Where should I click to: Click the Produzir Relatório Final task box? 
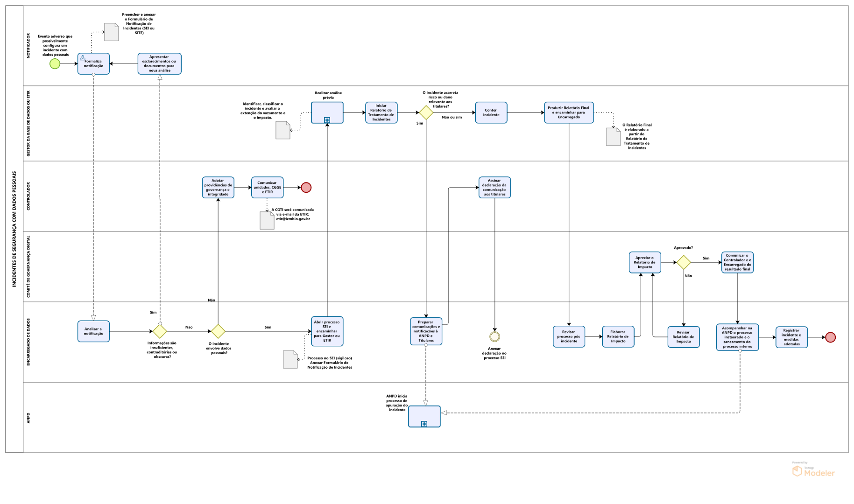569,112
